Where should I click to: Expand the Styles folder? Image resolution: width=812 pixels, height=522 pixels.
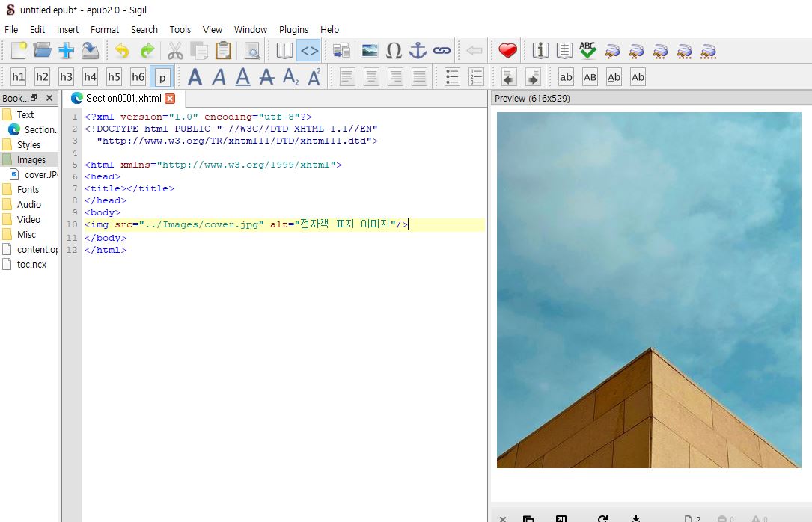tap(28, 145)
